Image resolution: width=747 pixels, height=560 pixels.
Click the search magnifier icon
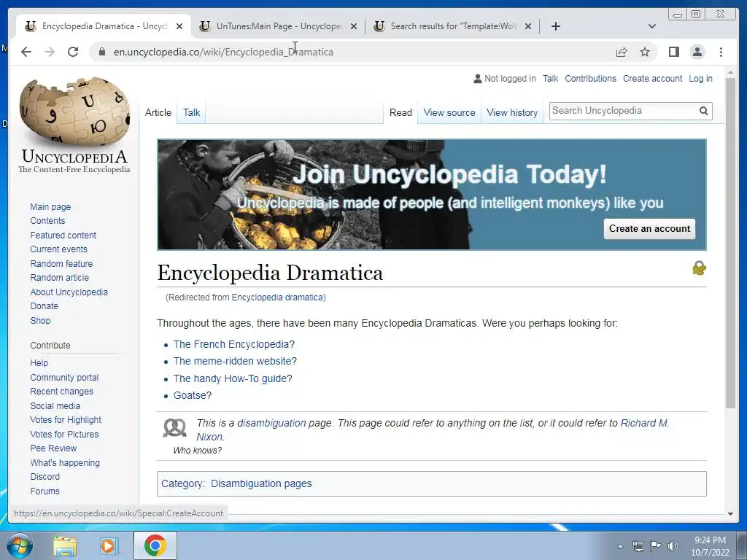(703, 111)
